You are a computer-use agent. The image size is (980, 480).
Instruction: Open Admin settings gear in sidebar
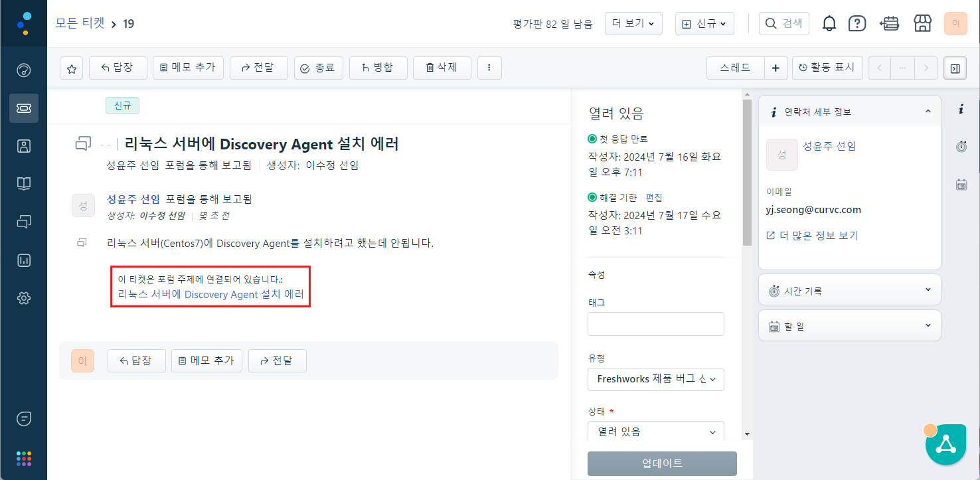24,298
